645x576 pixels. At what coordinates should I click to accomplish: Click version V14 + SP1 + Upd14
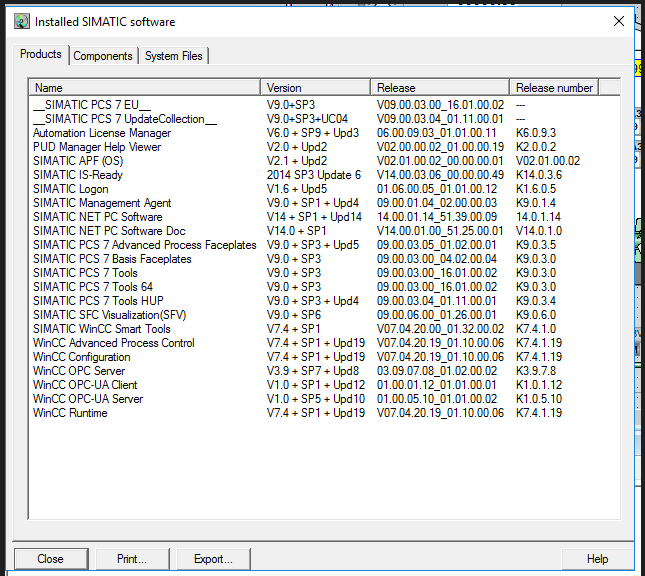click(x=314, y=217)
